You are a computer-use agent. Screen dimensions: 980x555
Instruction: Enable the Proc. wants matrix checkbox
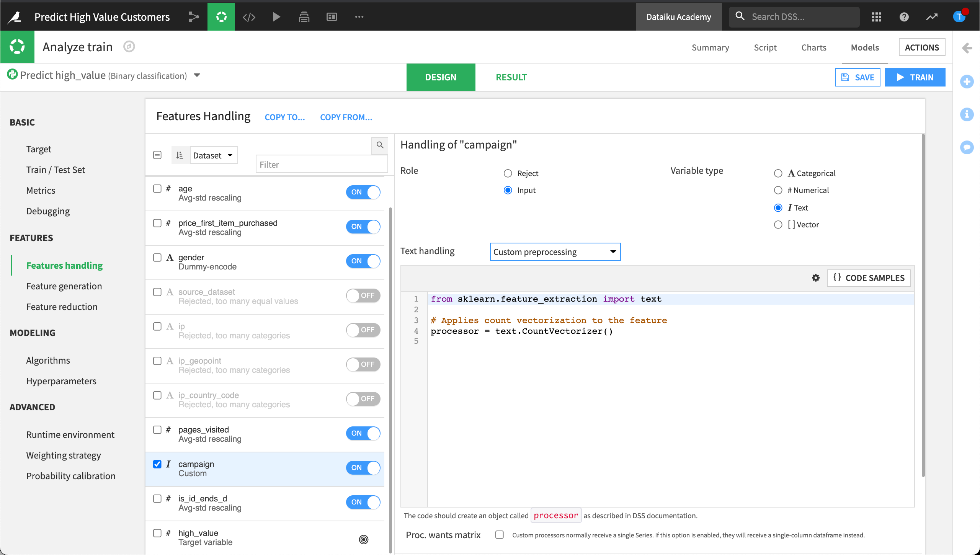[500, 535]
